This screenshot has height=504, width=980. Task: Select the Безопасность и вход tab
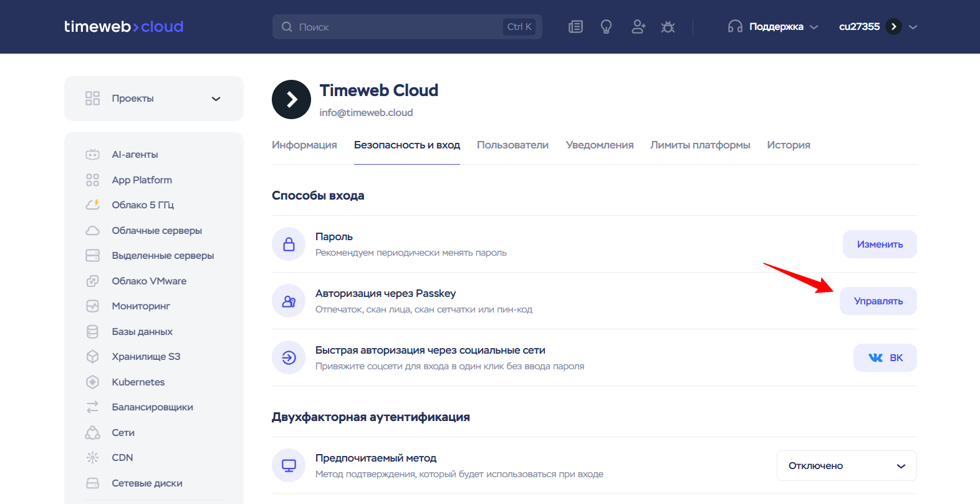pos(407,145)
